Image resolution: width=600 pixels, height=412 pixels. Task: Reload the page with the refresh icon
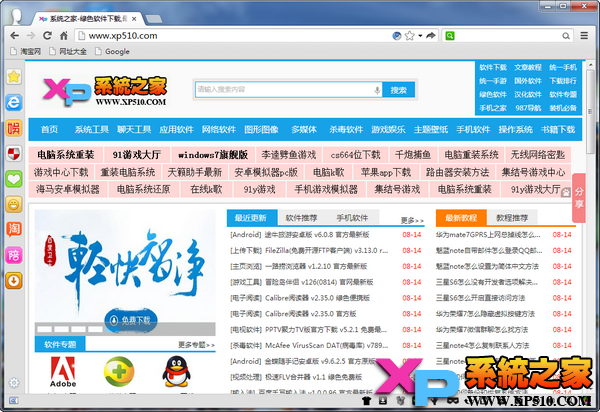click(x=47, y=36)
